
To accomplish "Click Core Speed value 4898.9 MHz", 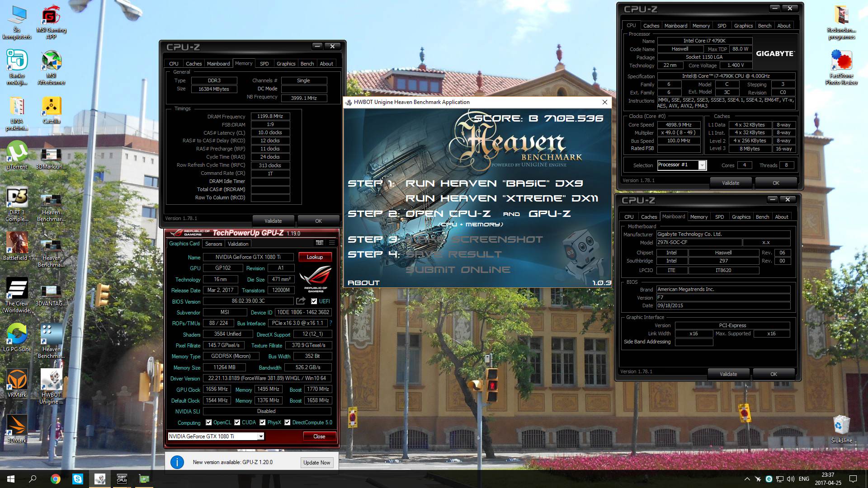I will pyautogui.click(x=679, y=125).
